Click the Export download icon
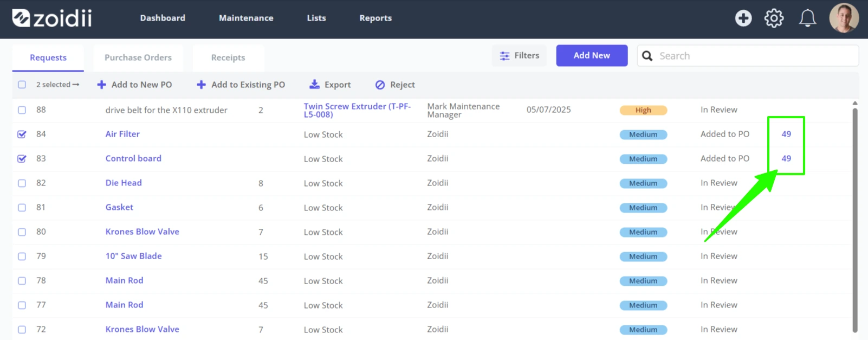Screen dimensions: 868x340 coord(314,85)
